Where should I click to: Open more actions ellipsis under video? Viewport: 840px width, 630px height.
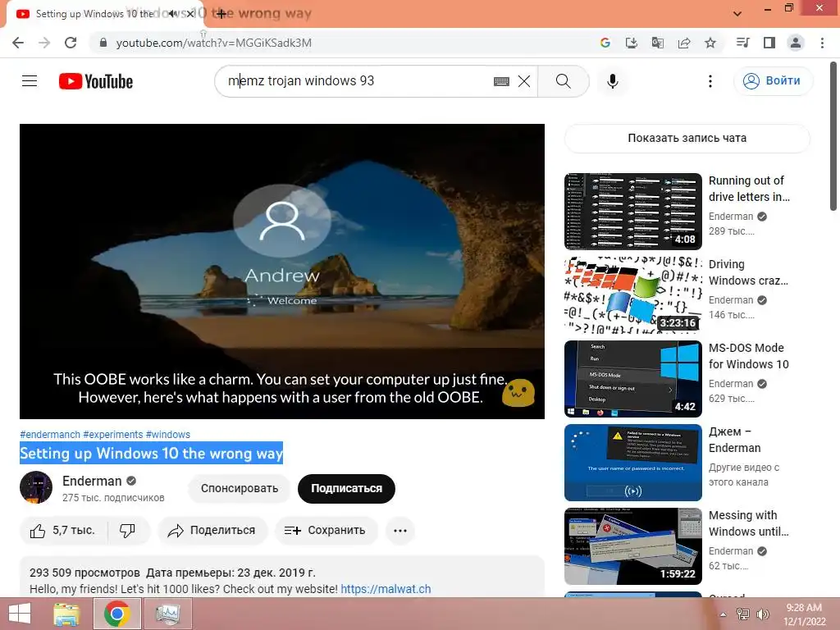pos(400,531)
